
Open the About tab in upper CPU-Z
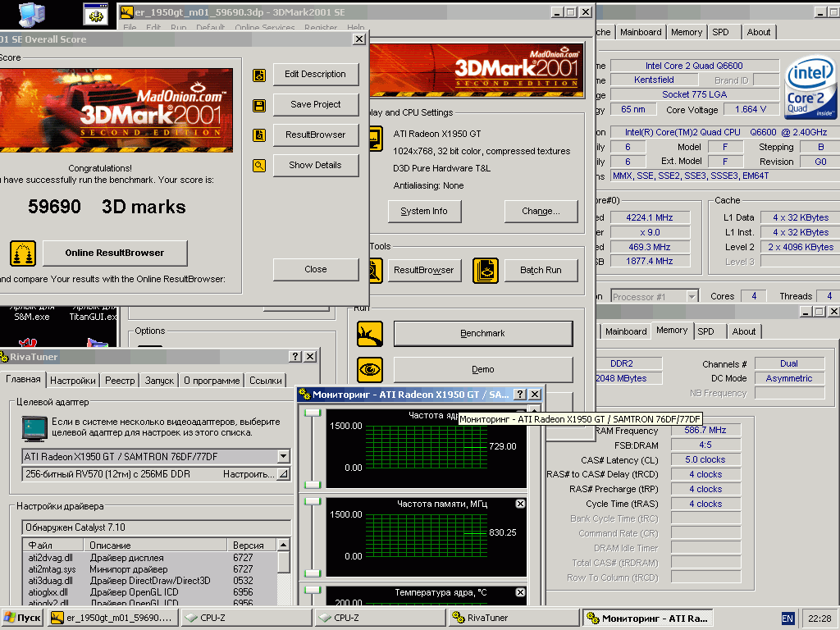pyautogui.click(x=759, y=32)
